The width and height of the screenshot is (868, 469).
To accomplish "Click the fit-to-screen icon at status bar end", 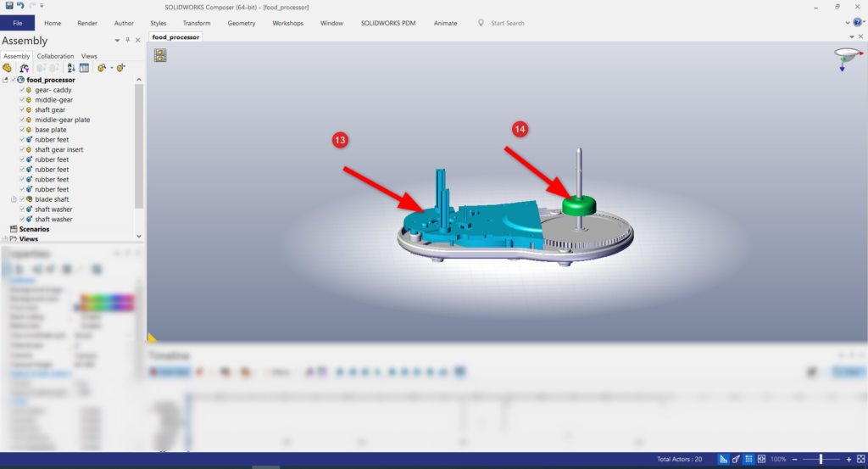I will pos(860,459).
